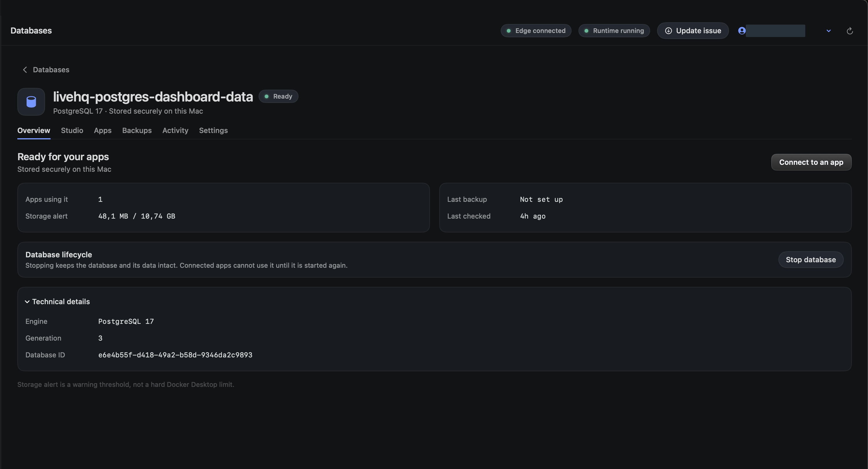Click the green dot in Runtime running
The image size is (868, 469).
pos(586,31)
